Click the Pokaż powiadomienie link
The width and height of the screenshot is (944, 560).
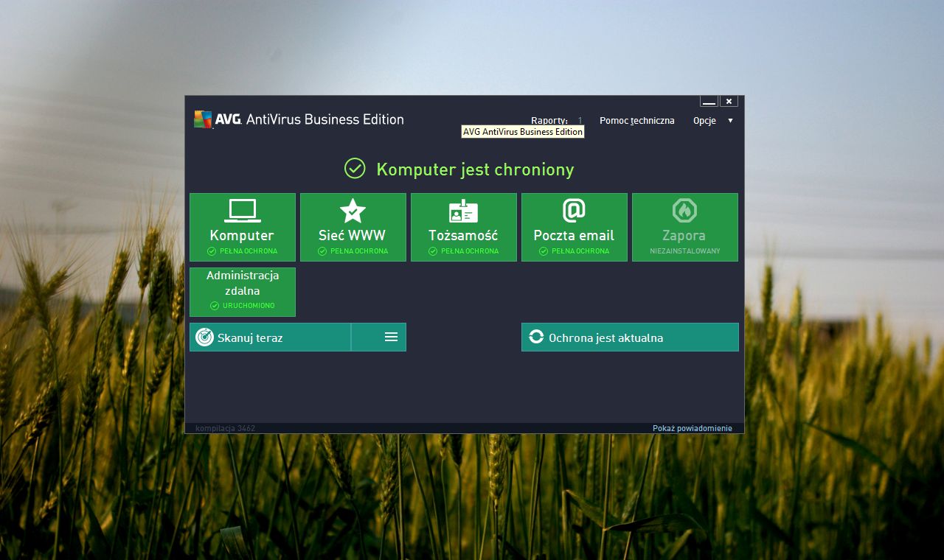click(693, 428)
